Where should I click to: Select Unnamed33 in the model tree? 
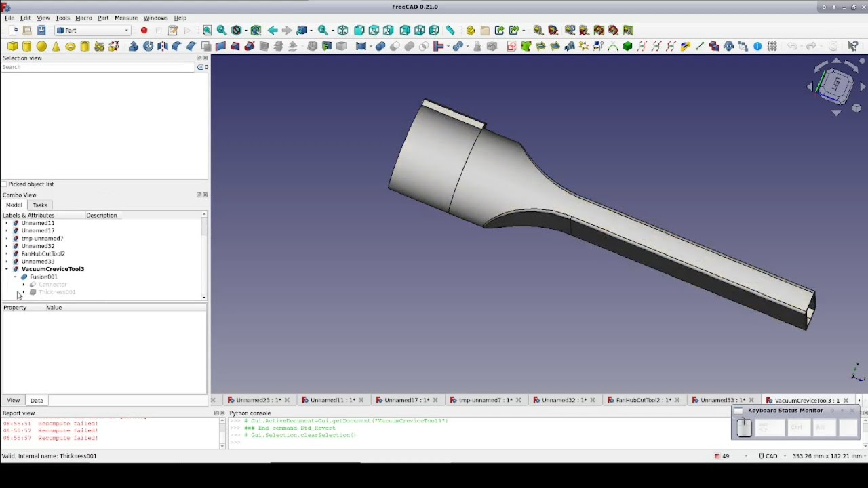pos(38,262)
